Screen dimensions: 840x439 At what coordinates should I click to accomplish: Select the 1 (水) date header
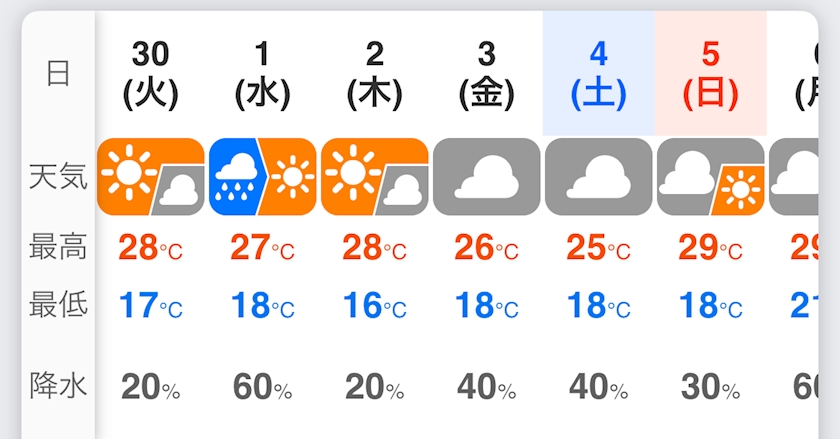[262, 74]
